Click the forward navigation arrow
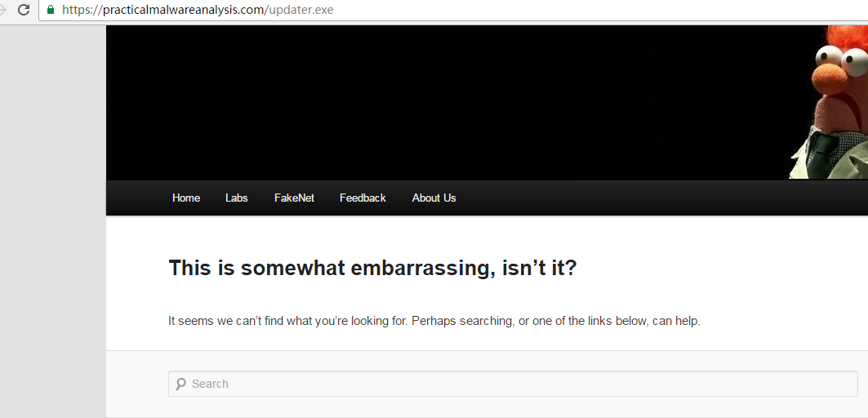Viewport: 868px width, 418px height. click(x=3, y=11)
